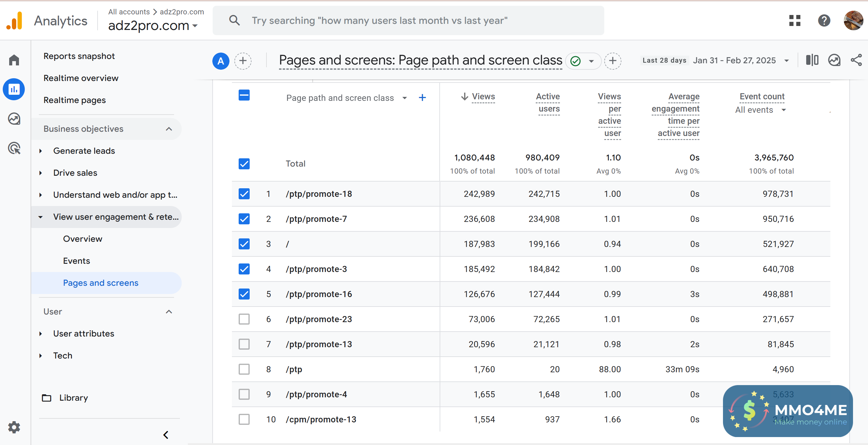The height and width of the screenshot is (445, 868).
Task: Check the /ptp/promote-4 row checkbox
Action: pyautogui.click(x=244, y=394)
